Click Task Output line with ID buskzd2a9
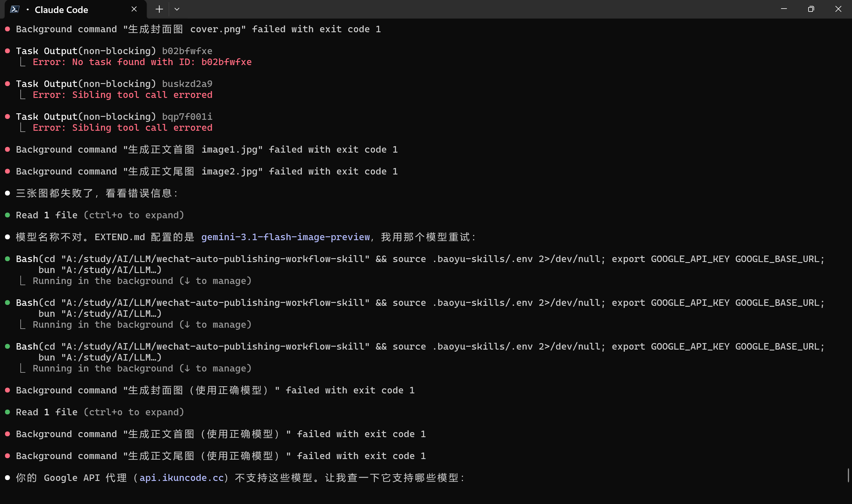Image resolution: width=852 pixels, height=504 pixels. pyautogui.click(x=114, y=84)
